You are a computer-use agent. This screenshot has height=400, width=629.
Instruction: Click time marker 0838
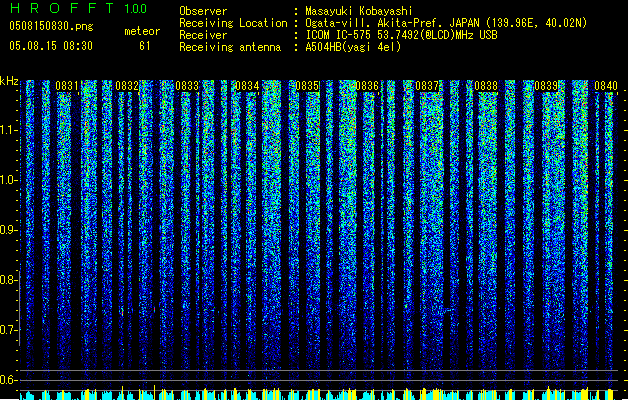pos(486,86)
